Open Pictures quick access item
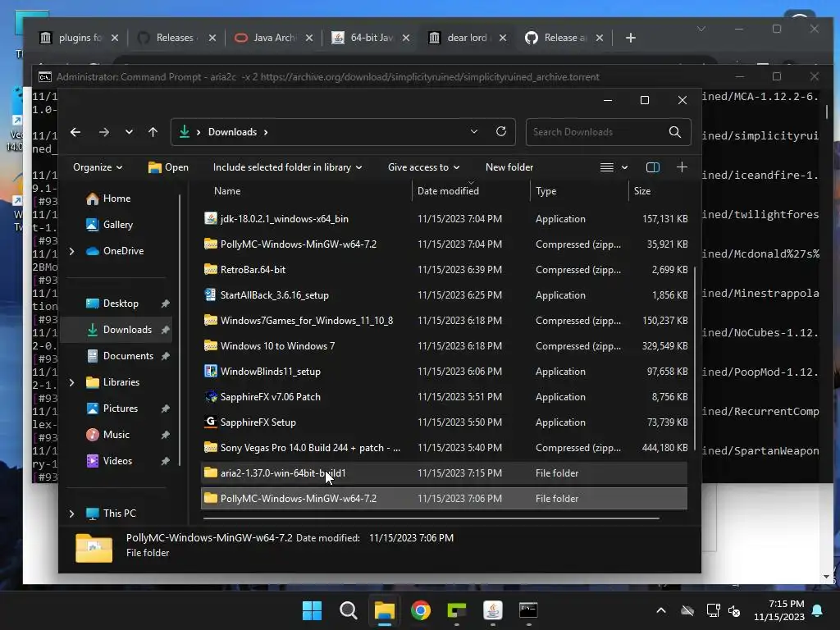Screen dimensions: 840x630 pos(112,409)
